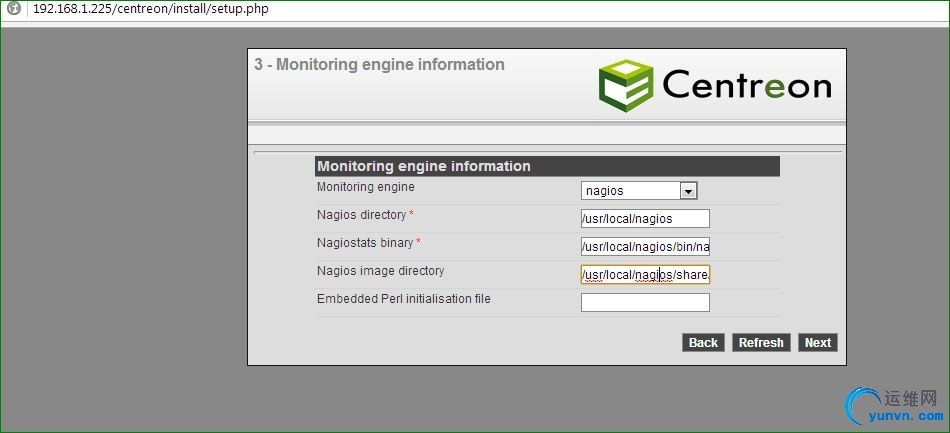
Task: Click the Nagios directory input field
Action: 645,219
